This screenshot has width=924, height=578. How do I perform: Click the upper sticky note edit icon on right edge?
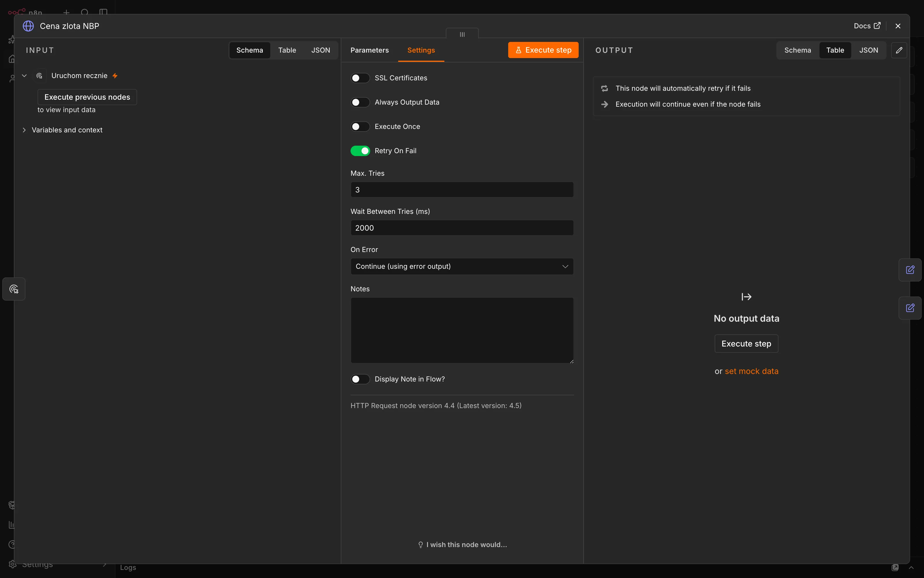910,270
